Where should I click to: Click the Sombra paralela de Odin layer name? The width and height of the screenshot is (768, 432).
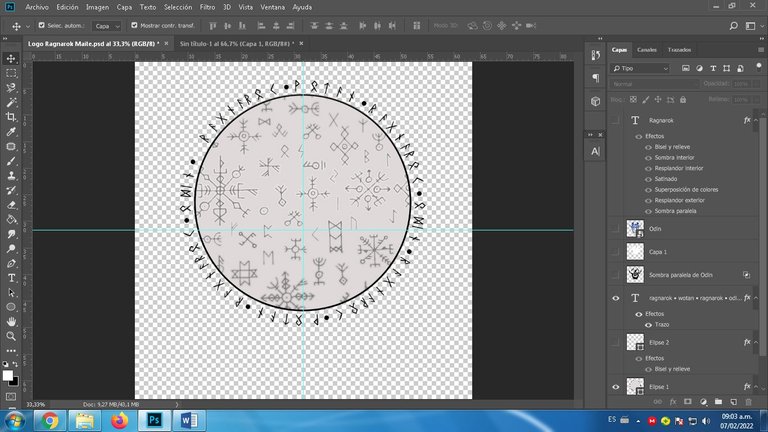681,275
